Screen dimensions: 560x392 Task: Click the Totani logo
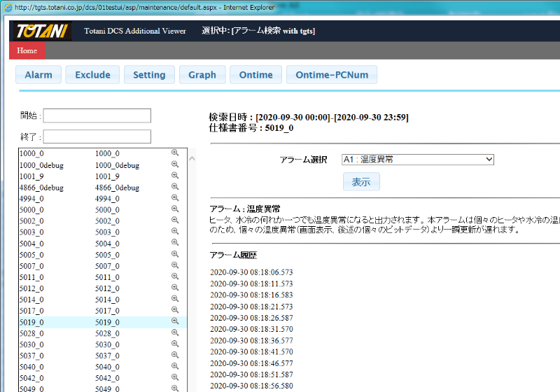coord(42,31)
